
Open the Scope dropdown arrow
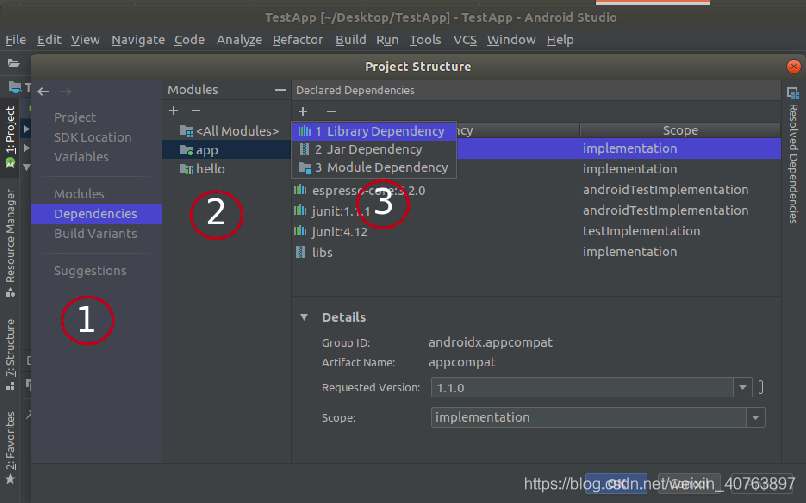point(756,418)
